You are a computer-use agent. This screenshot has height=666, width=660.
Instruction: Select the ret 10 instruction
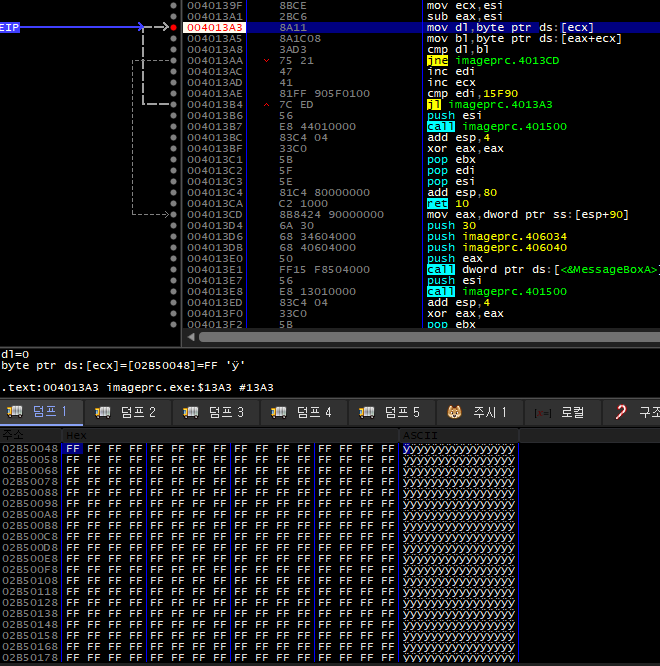(x=448, y=203)
